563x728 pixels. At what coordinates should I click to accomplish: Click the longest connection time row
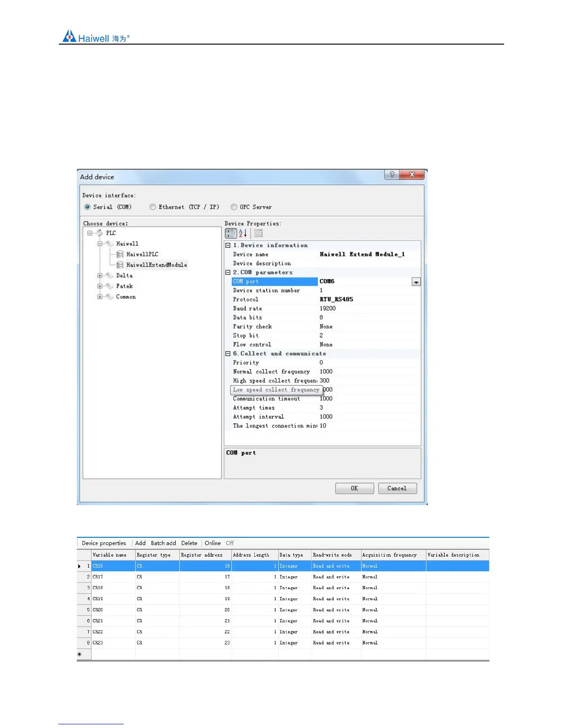click(326, 426)
